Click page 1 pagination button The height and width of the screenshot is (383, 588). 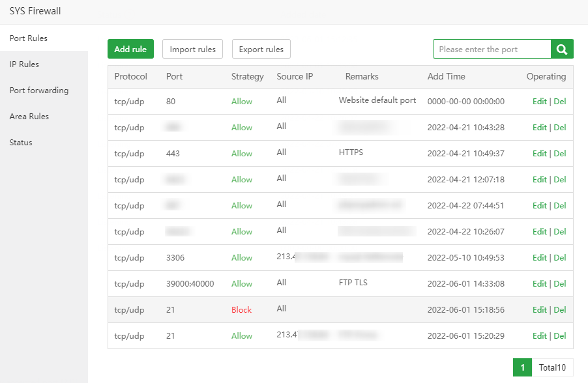click(523, 367)
